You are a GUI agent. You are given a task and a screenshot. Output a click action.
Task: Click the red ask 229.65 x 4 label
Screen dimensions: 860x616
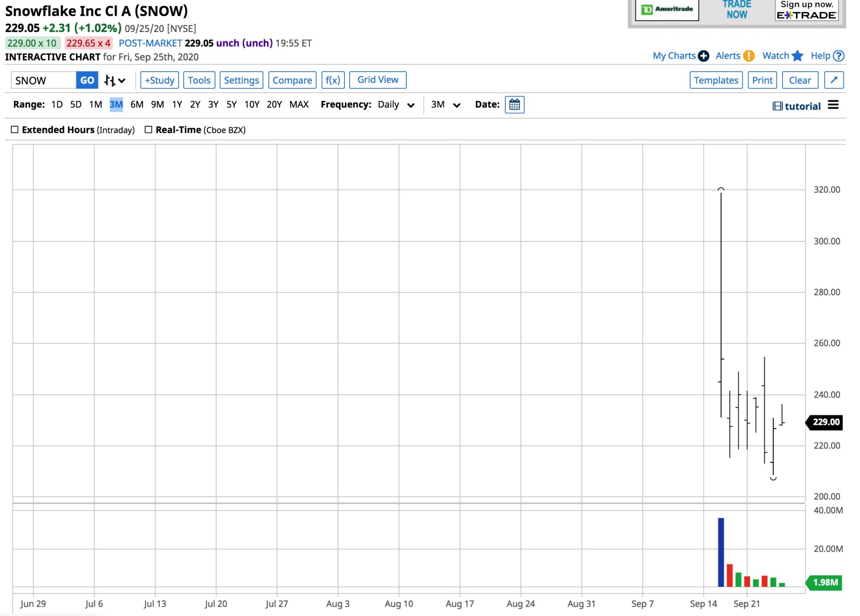coord(89,43)
